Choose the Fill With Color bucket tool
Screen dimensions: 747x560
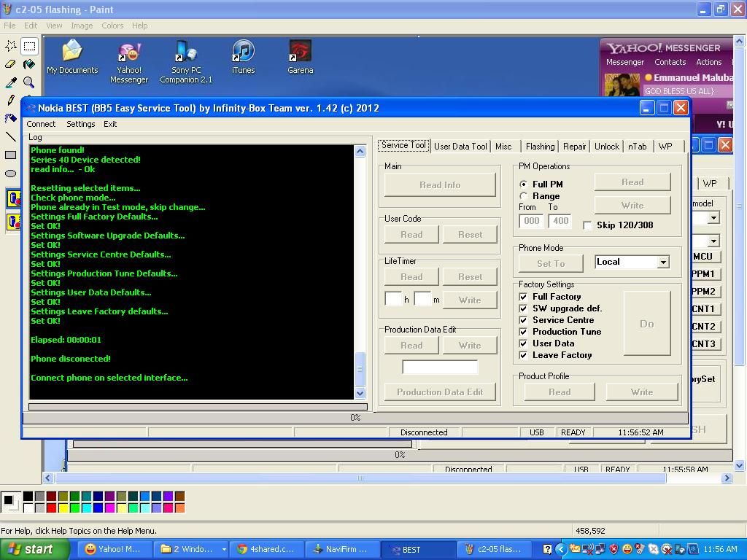point(29,64)
